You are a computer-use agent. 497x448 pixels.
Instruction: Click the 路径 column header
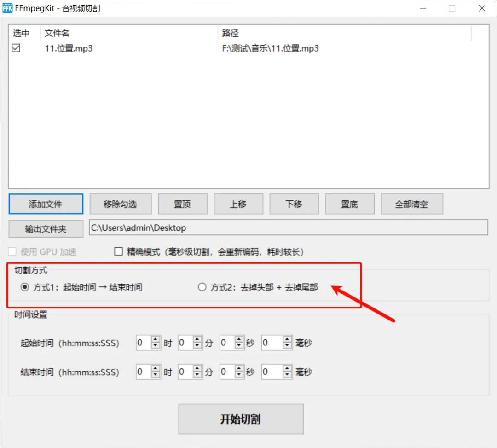click(345, 33)
